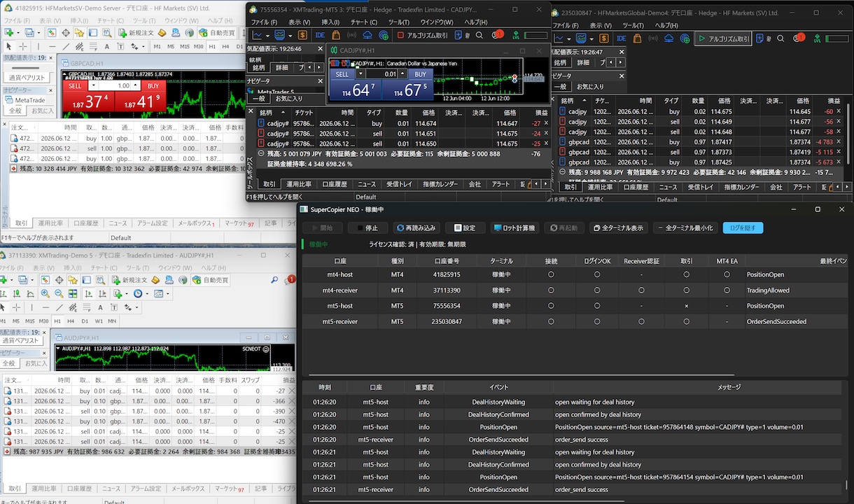The width and height of the screenshot is (854, 504).
Task: Select text tool A in XMTrading-Demo 5
Action: 100,307
